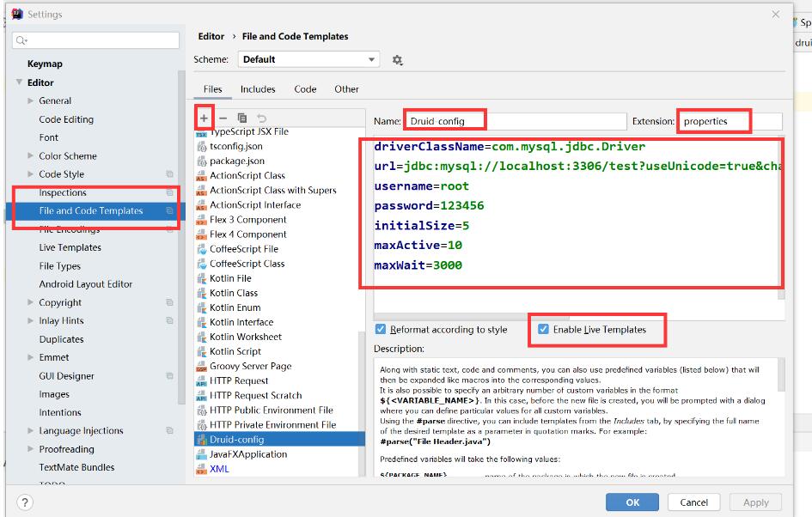
Task: Expand the Color Scheme node
Action: 31,155
